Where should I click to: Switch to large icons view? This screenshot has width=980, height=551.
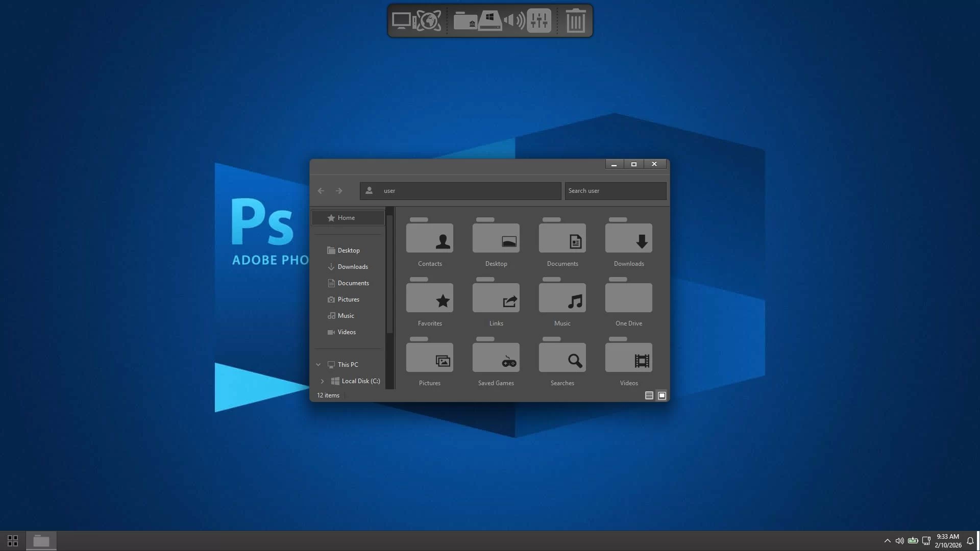pos(662,395)
